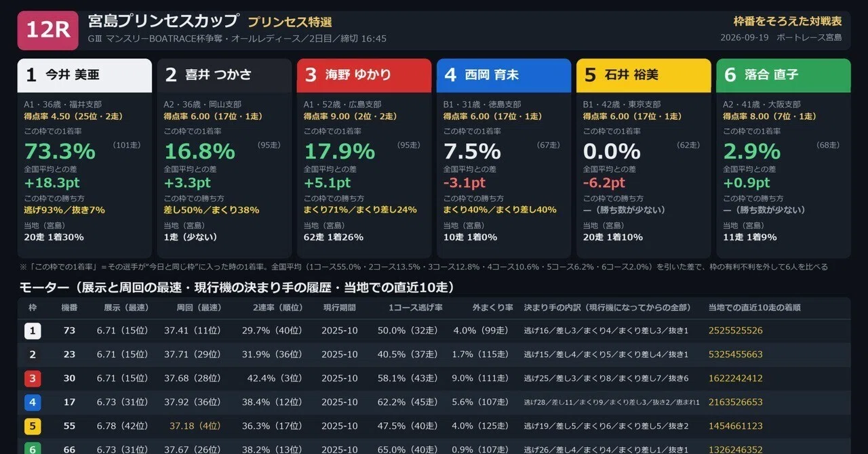Click the blue frame 4 icon in motor table
Viewport: 868px width, 454px height.
pos(33,402)
